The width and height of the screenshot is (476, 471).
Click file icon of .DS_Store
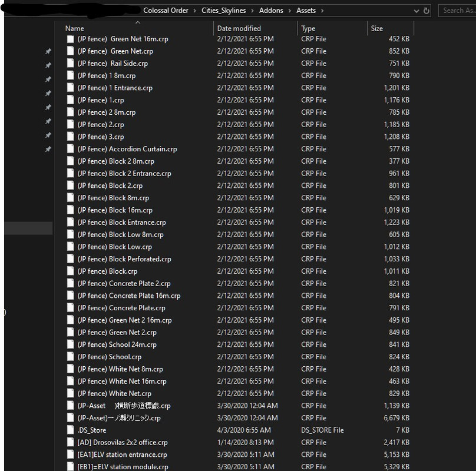[71, 430]
